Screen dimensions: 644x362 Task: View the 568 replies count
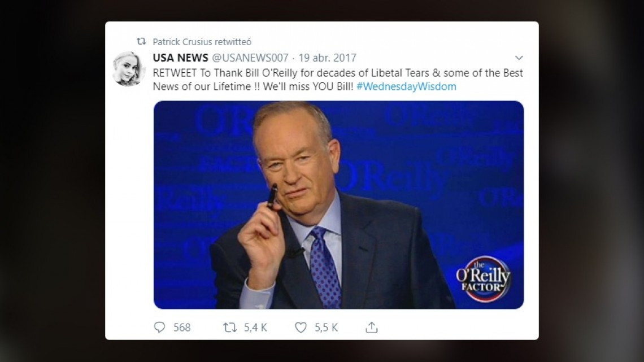click(x=182, y=328)
